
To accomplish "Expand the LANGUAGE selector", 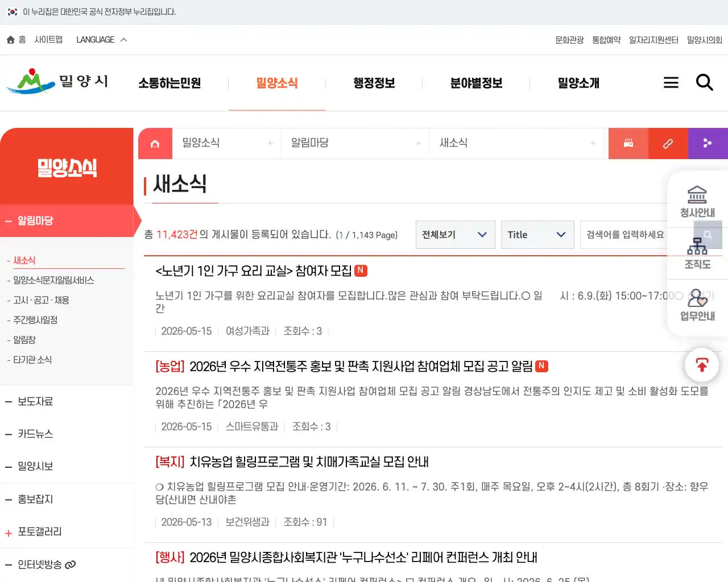I will [102, 40].
